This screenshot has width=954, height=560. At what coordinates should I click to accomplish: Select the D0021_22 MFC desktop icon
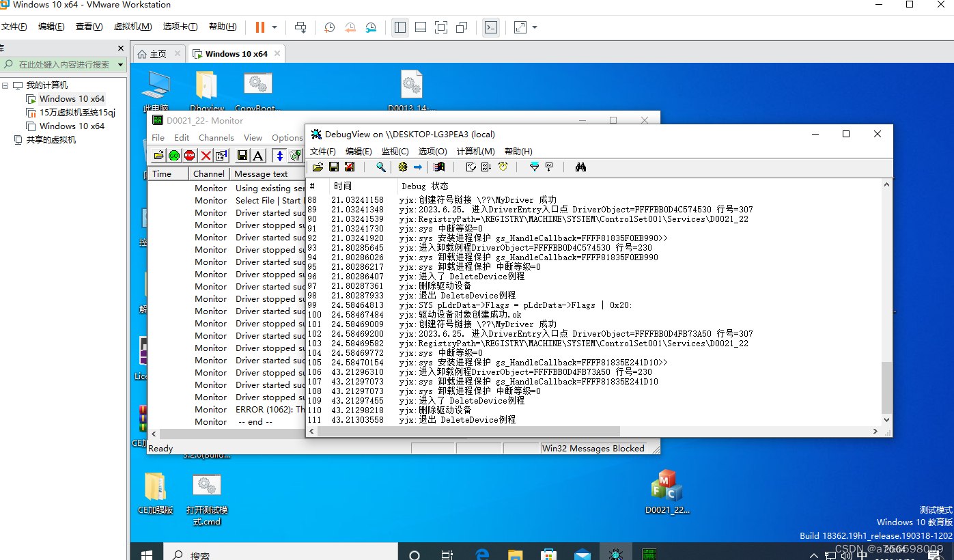click(x=667, y=492)
